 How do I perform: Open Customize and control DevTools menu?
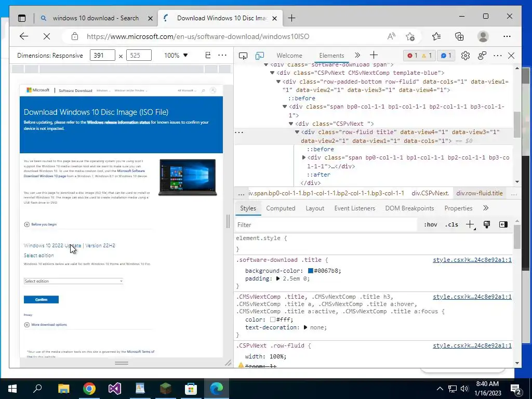click(x=498, y=56)
